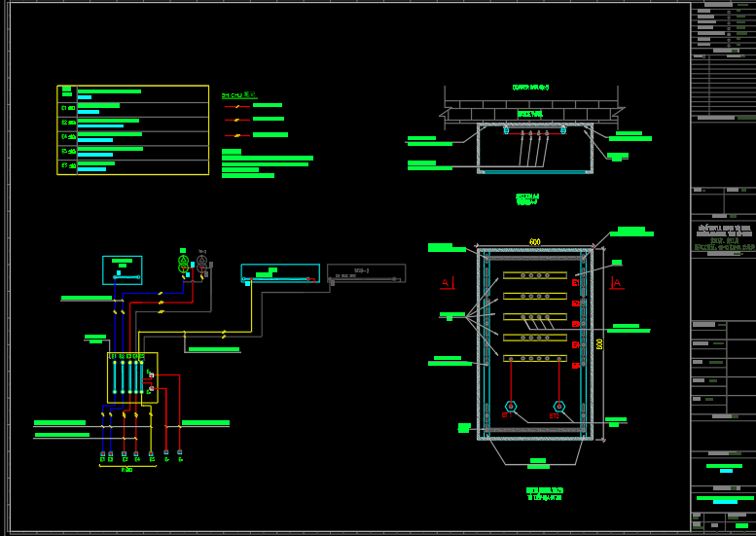Select the vertical 800 height dimension text

600,343
